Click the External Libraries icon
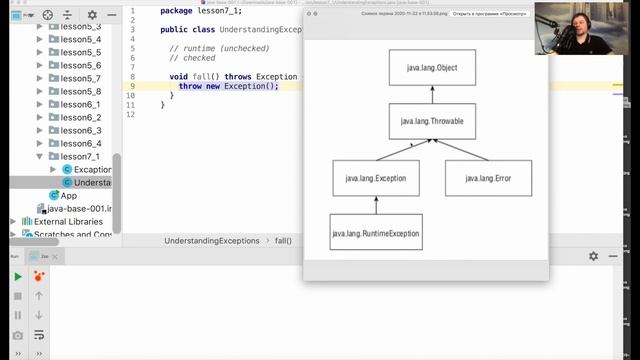The height and width of the screenshot is (360, 640). coord(27,222)
